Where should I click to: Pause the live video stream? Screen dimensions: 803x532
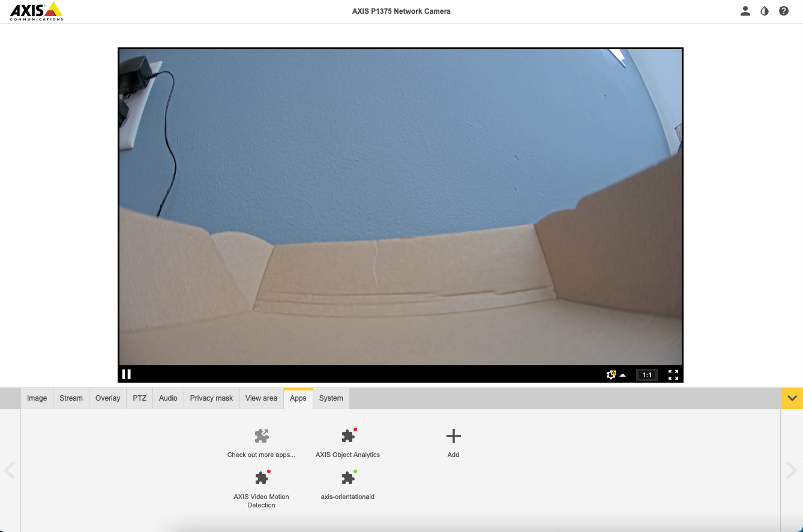pyautogui.click(x=127, y=374)
